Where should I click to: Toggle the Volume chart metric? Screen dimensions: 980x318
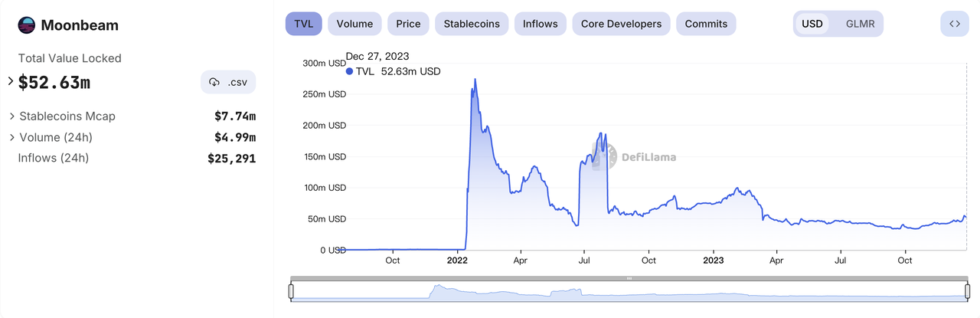click(354, 24)
